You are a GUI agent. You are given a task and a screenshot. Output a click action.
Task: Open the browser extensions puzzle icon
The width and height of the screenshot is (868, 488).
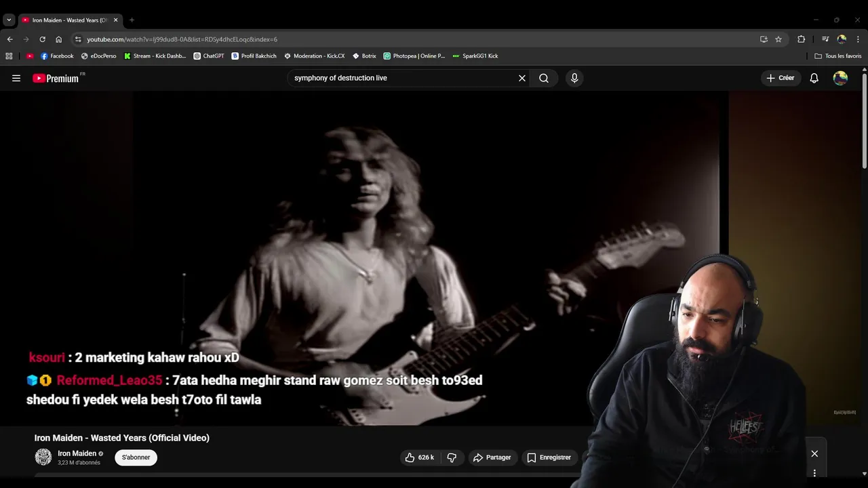click(x=801, y=39)
